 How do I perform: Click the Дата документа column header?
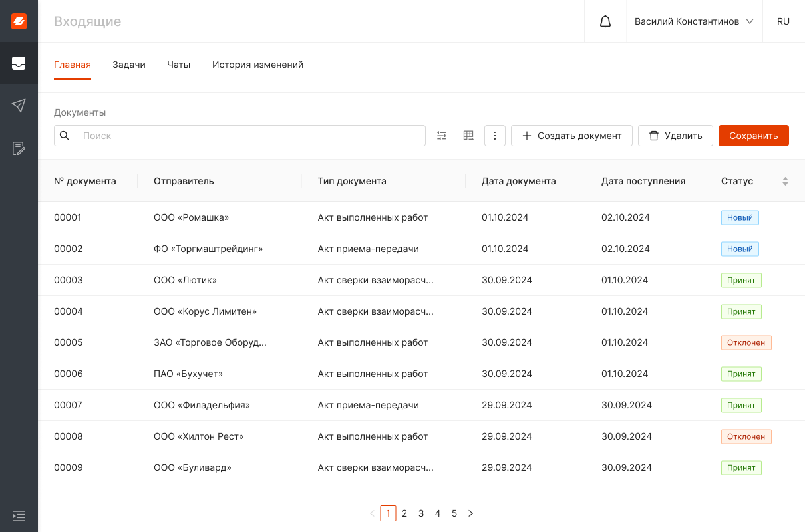tap(519, 181)
